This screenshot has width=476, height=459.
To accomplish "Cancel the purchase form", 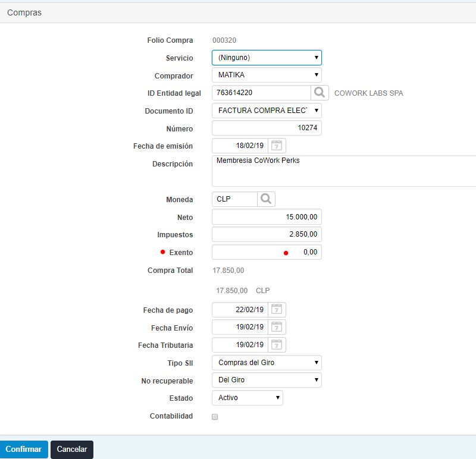I will [72, 449].
